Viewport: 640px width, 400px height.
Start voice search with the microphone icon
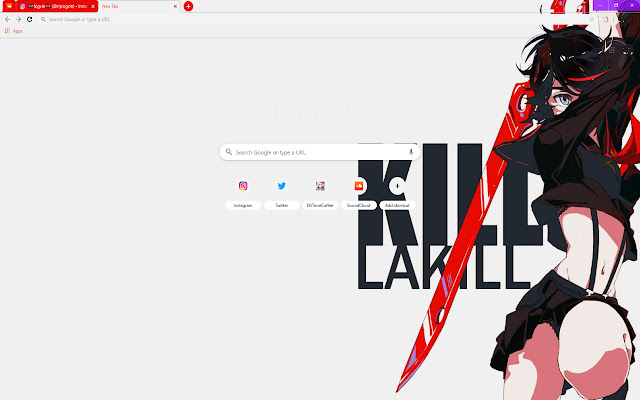pos(411,152)
